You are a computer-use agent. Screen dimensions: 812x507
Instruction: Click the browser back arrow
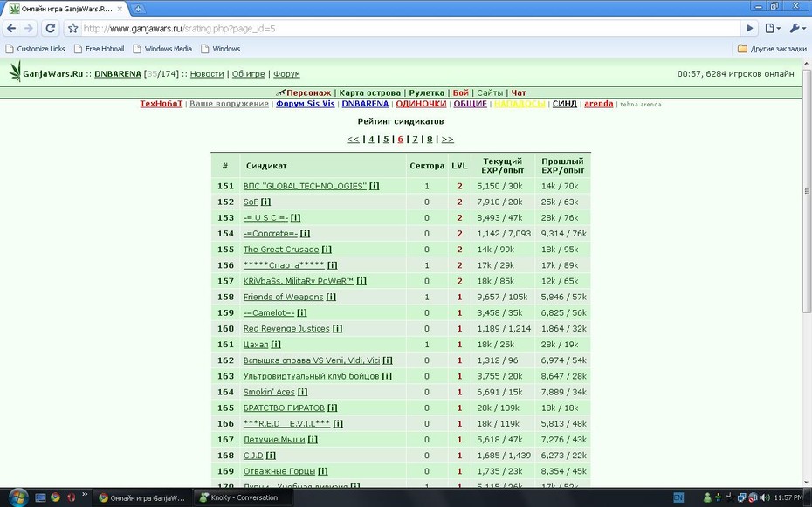pyautogui.click(x=11, y=29)
